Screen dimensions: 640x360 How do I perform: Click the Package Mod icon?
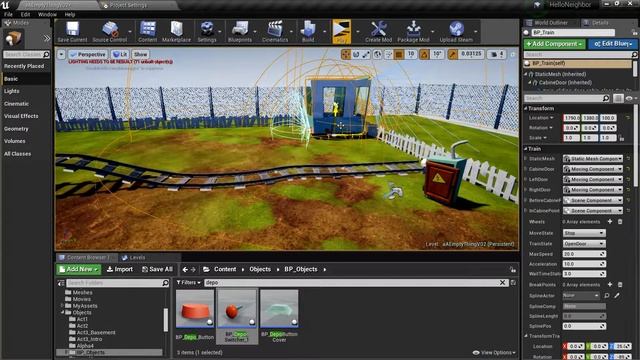coord(413,32)
